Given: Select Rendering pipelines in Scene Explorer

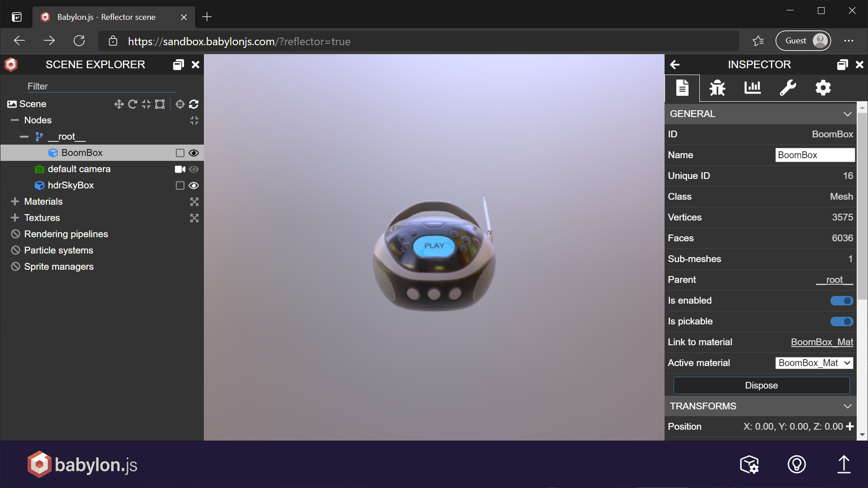Looking at the screenshot, I should (x=66, y=234).
